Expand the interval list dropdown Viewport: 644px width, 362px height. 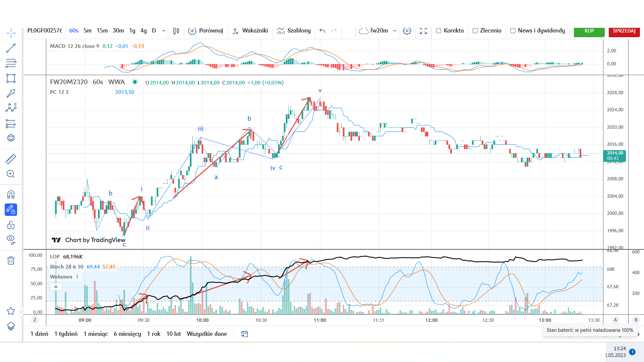pyautogui.click(x=164, y=31)
